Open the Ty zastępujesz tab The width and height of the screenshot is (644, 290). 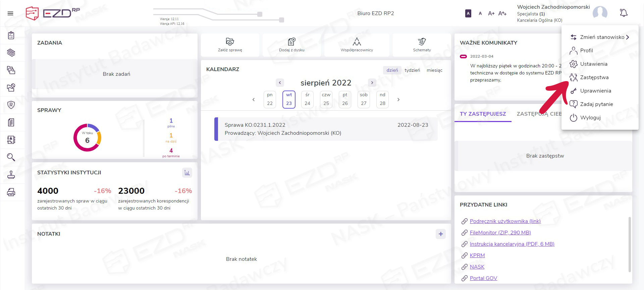[x=483, y=114]
